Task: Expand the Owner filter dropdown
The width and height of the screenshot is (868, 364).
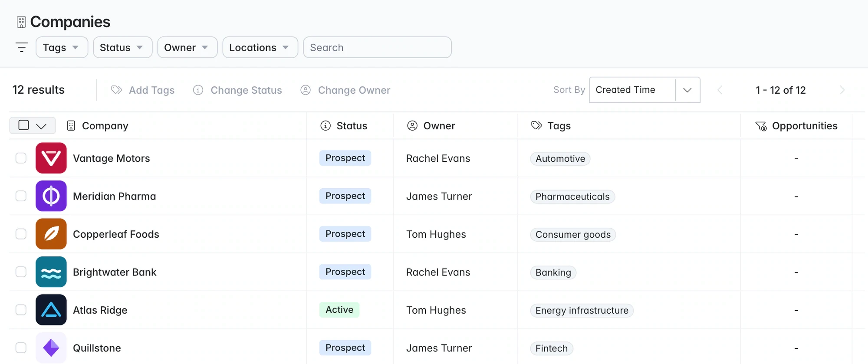Action: point(187,47)
